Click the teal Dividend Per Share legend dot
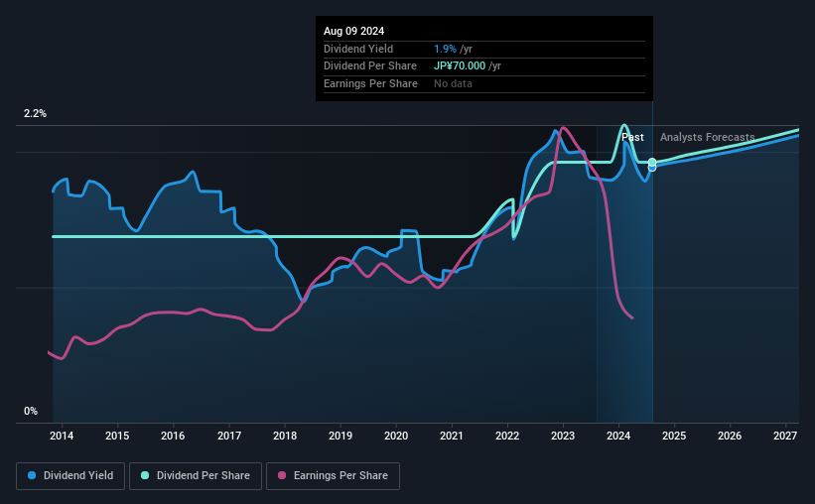This screenshot has width=815, height=504. point(145,475)
